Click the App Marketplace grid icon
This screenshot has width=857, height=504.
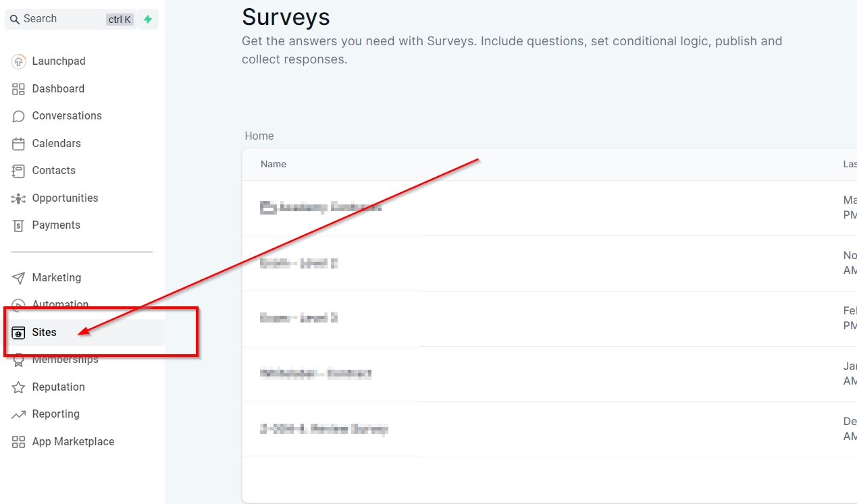(x=18, y=442)
